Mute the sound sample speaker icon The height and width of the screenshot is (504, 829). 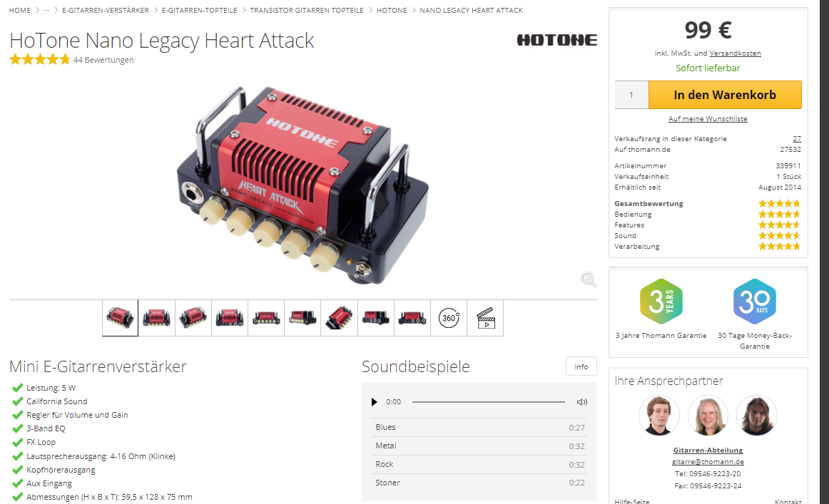(x=581, y=402)
